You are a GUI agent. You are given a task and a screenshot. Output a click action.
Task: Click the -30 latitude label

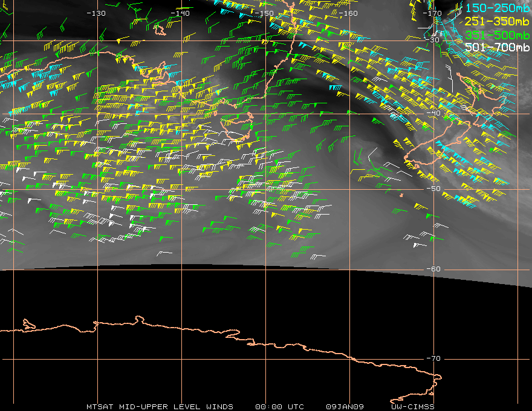tap(432, 40)
